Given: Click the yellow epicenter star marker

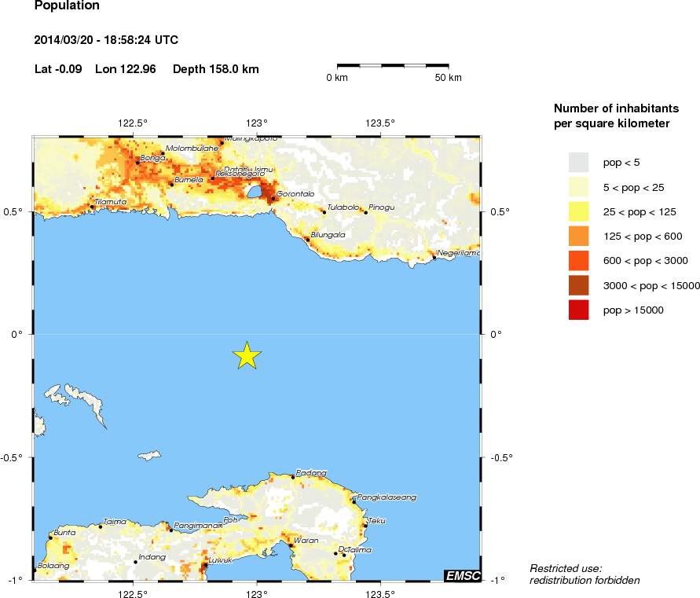Looking at the screenshot, I should [247, 355].
